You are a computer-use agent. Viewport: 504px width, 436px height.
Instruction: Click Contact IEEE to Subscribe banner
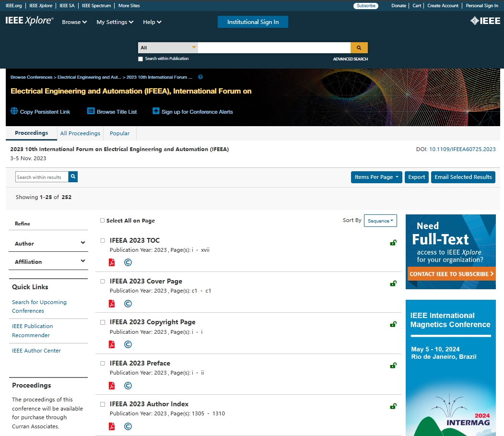[451, 274]
